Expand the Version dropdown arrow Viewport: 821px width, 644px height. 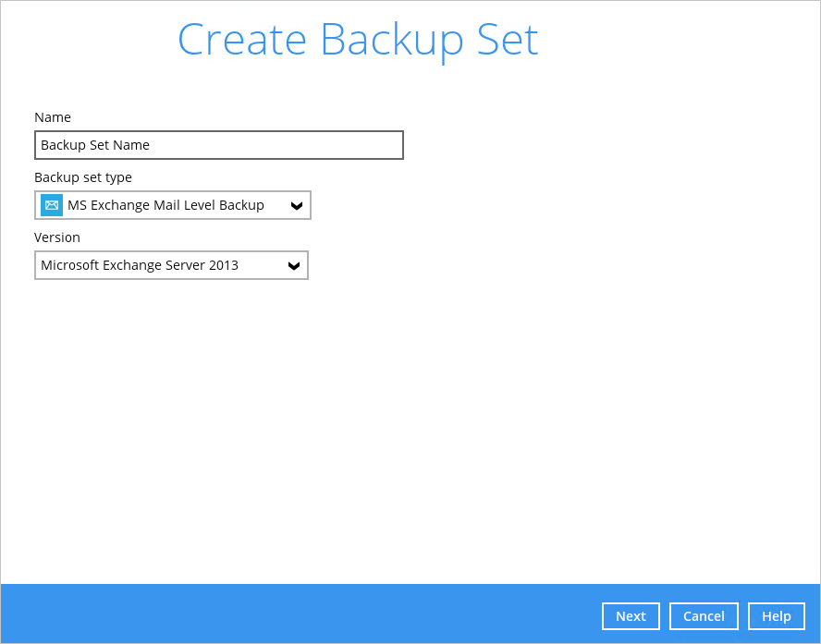294,266
